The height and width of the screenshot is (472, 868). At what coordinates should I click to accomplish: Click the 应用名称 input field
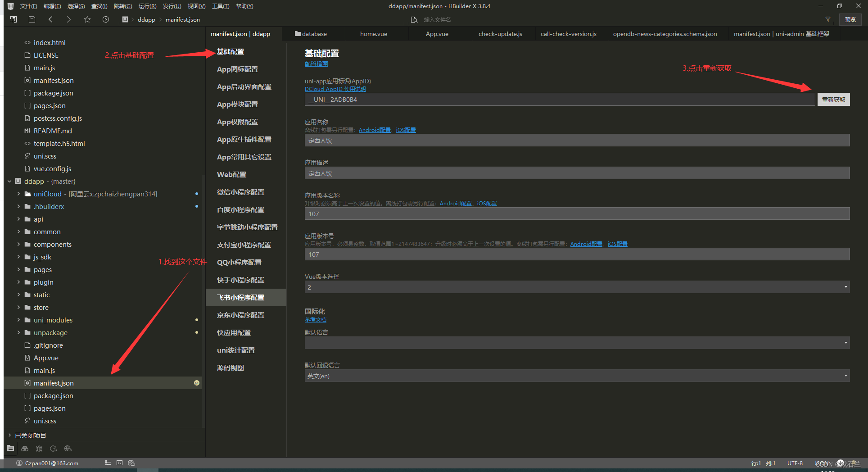pyautogui.click(x=577, y=140)
